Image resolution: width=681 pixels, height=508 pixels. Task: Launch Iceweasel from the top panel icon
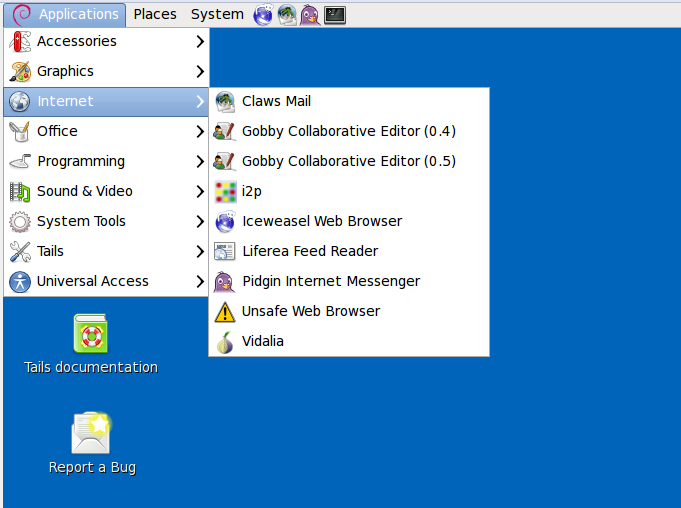coord(263,15)
